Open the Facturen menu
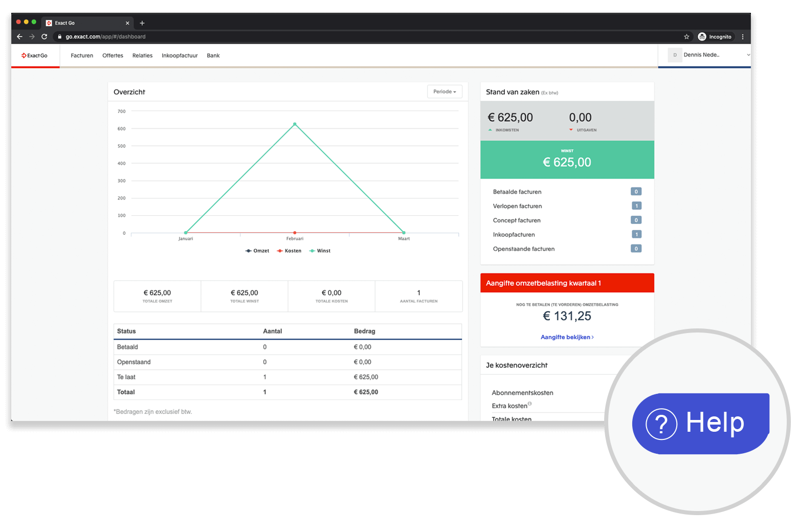The image size is (798, 532). [x=82, y=55]
